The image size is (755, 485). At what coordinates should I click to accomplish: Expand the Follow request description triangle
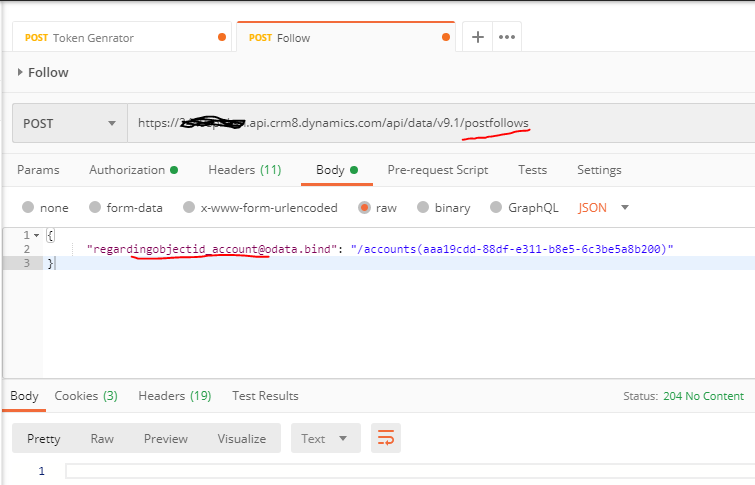(20, 72)
